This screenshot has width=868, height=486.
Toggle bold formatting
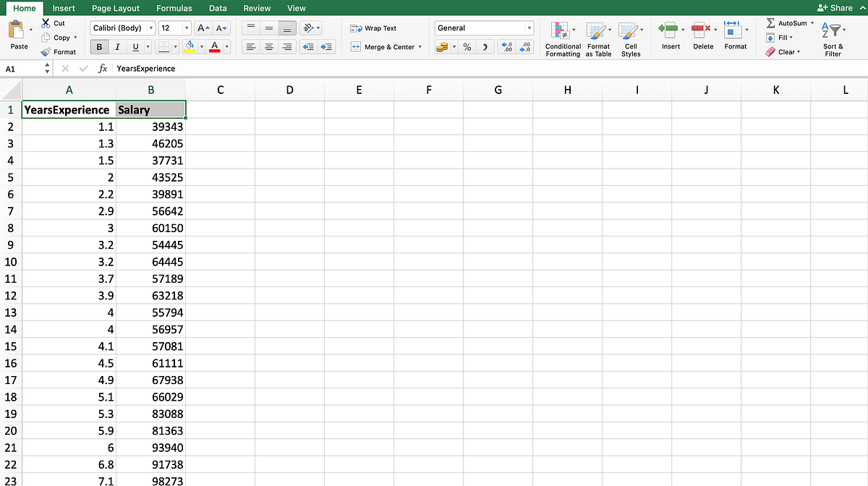(98, 46)
